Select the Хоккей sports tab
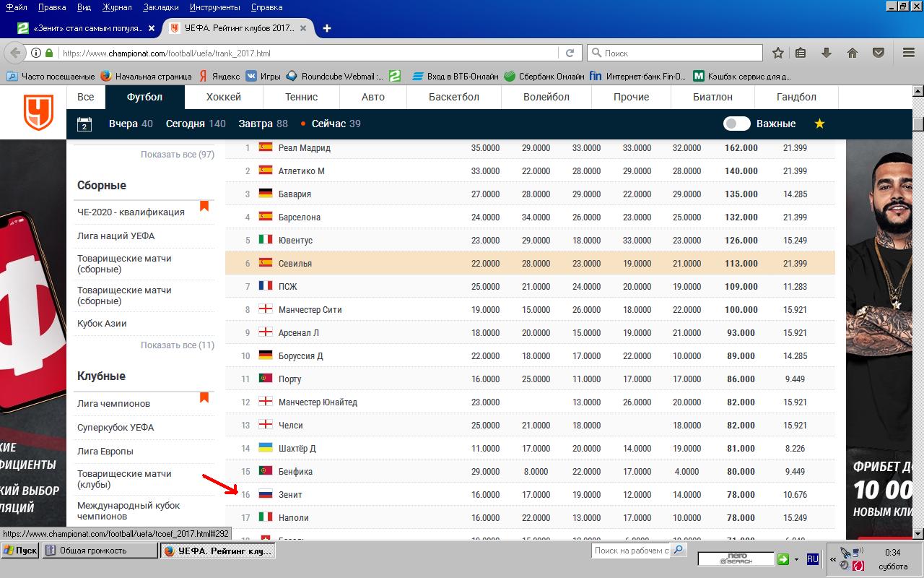Image resolution: width=924 pixels, height=578 pixels. pyautogui.click(x=224, y=97)
